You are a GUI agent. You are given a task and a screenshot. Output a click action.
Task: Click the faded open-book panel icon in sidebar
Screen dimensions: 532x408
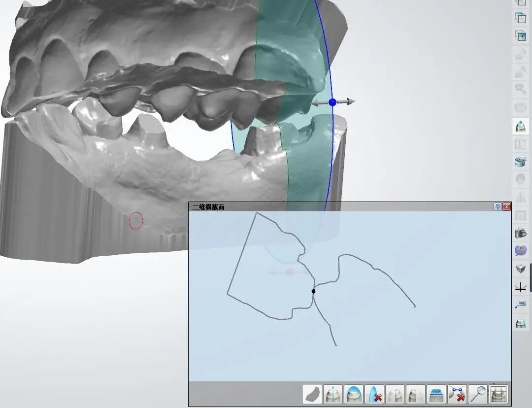point(521,144)
